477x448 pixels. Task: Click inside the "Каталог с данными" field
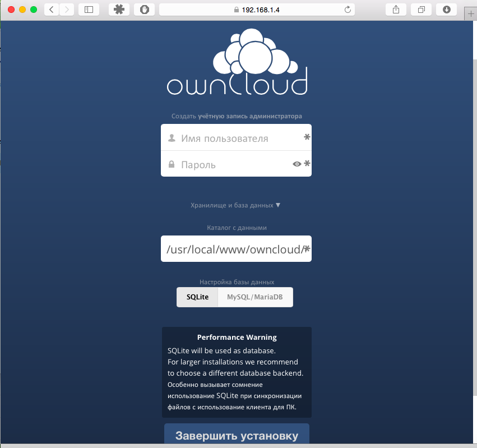click(236, 248)
